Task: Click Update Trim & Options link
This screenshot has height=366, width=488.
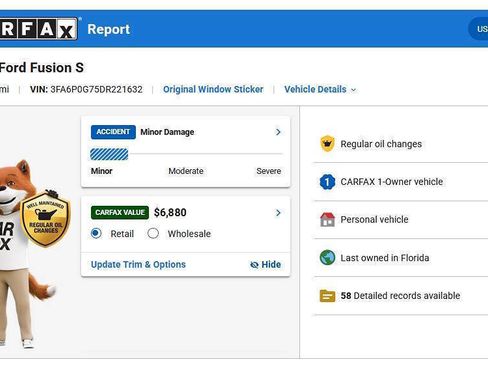Action: tap(138, 265)
